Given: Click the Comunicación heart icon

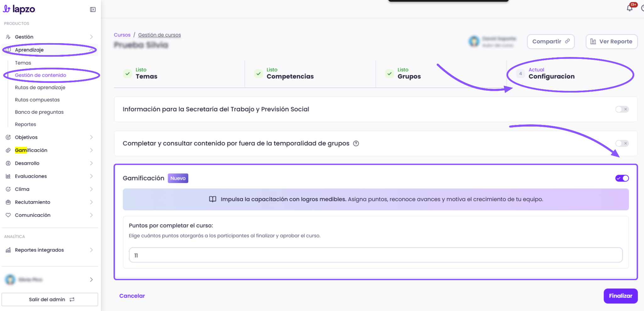Looking at the screenshot, I should [8, 215].
